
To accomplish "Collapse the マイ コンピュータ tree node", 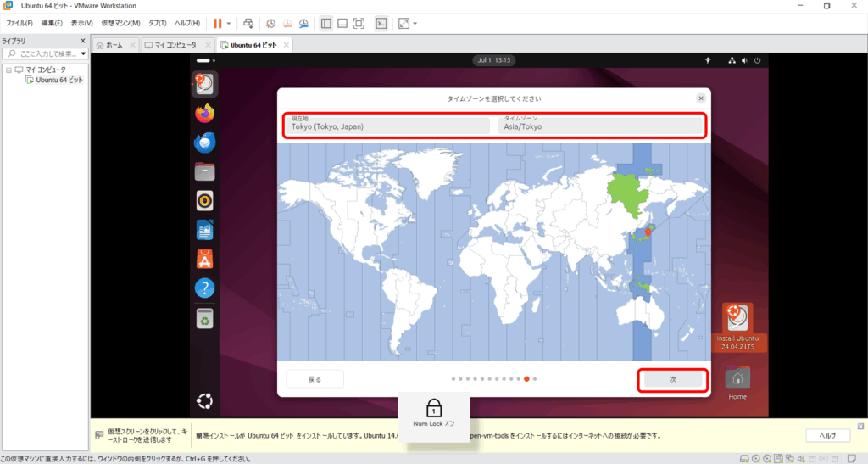I will 8,70.
